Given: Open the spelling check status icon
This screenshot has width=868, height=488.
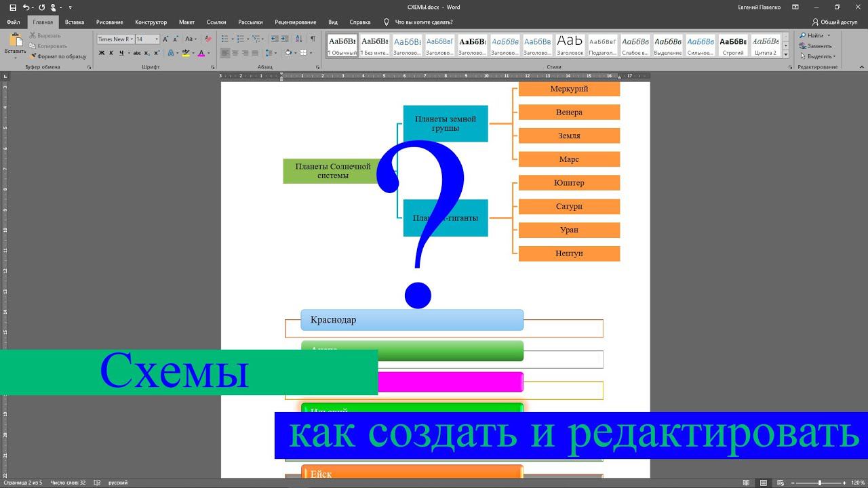Looking at the screenshot, I should [x=97, y=483].
